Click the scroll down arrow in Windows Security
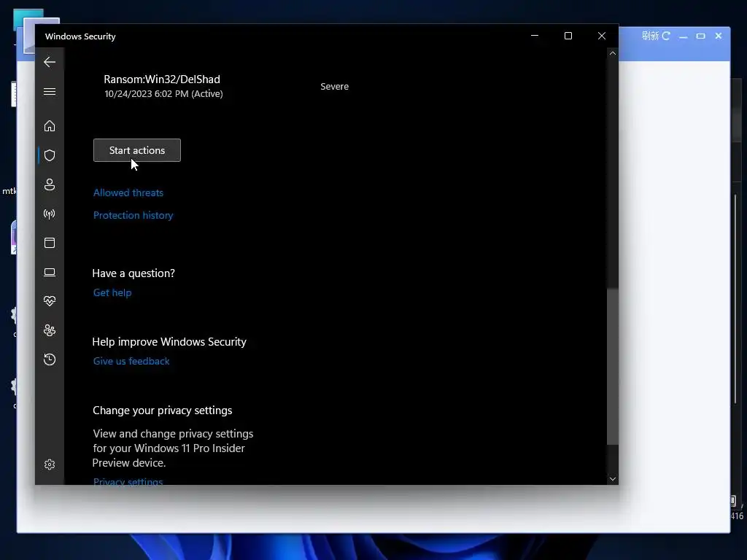This screenshot has width=747, height=560. (613, 479)
